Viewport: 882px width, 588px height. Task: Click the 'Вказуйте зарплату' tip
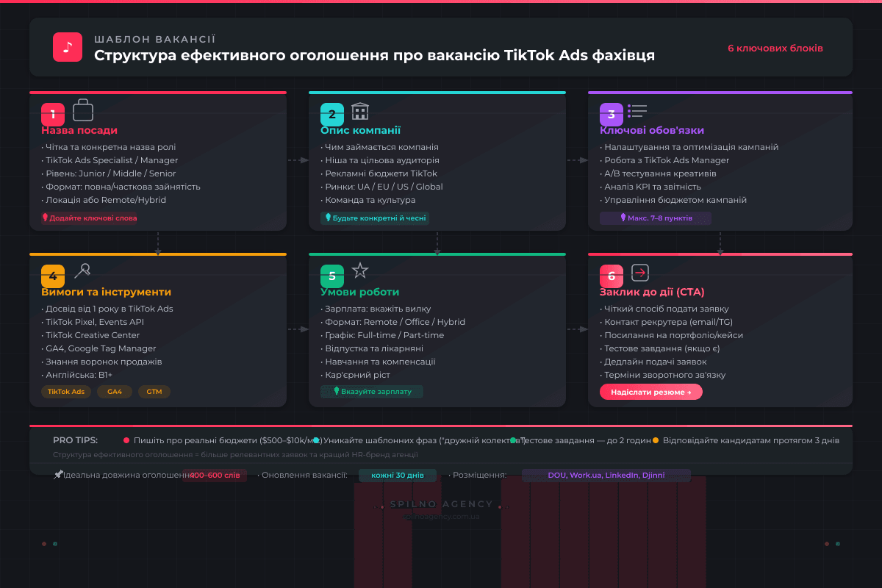pyautogui.click(x=372, y=392)
